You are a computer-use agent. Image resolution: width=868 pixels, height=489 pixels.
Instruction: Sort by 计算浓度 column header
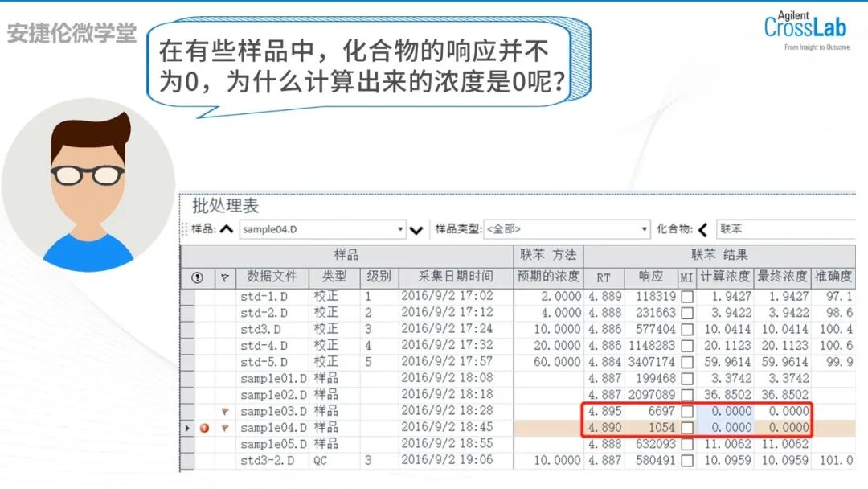click(725, 277)
